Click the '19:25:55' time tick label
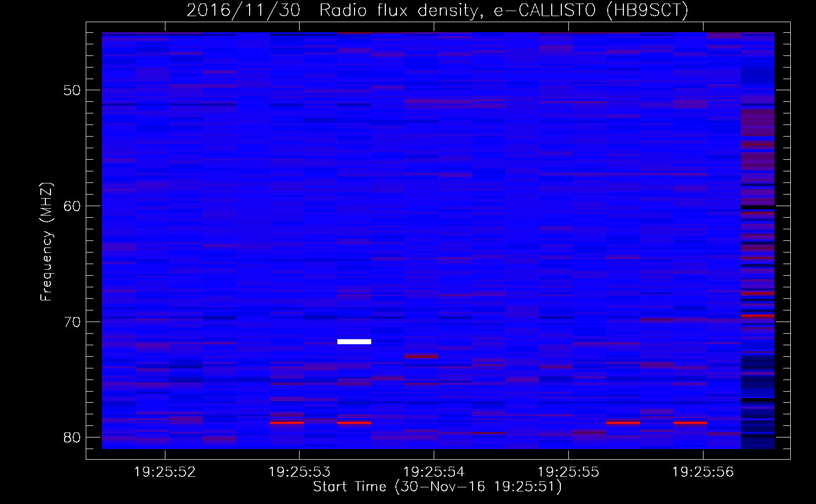Screen dimensions: 816x504 point(568,472)
